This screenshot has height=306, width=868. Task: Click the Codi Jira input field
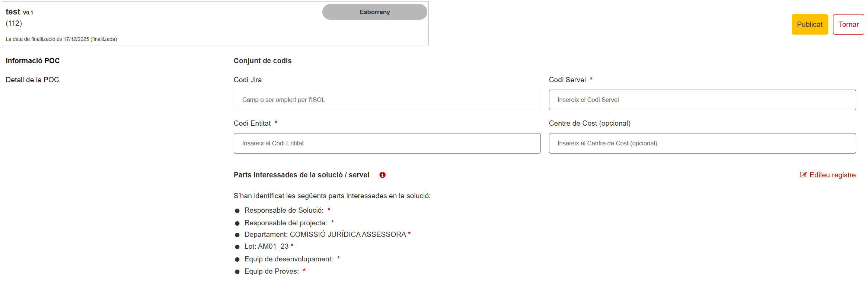pyautogui.click(x=387, y=100)
